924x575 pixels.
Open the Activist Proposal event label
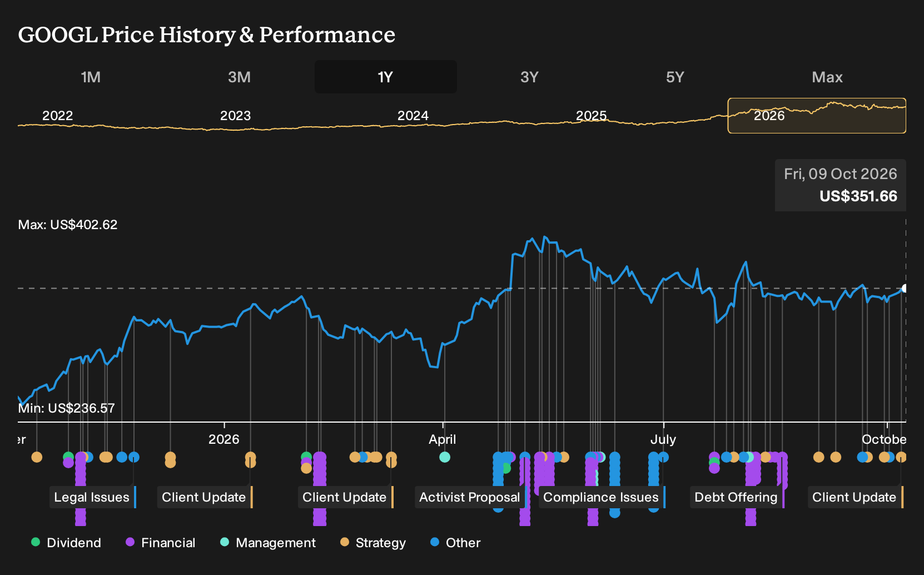click(x=470, y=497)
